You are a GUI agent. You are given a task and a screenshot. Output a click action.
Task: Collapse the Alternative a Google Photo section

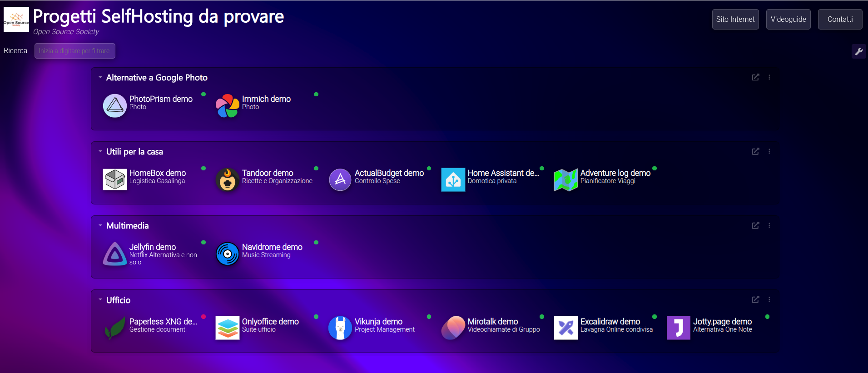pos(100,77)
